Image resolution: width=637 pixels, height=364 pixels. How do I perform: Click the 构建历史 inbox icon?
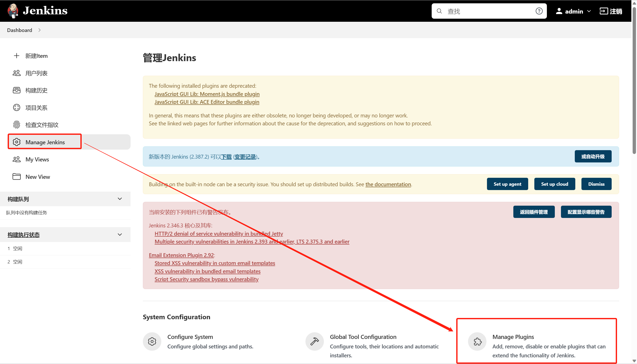coord(17,90)
